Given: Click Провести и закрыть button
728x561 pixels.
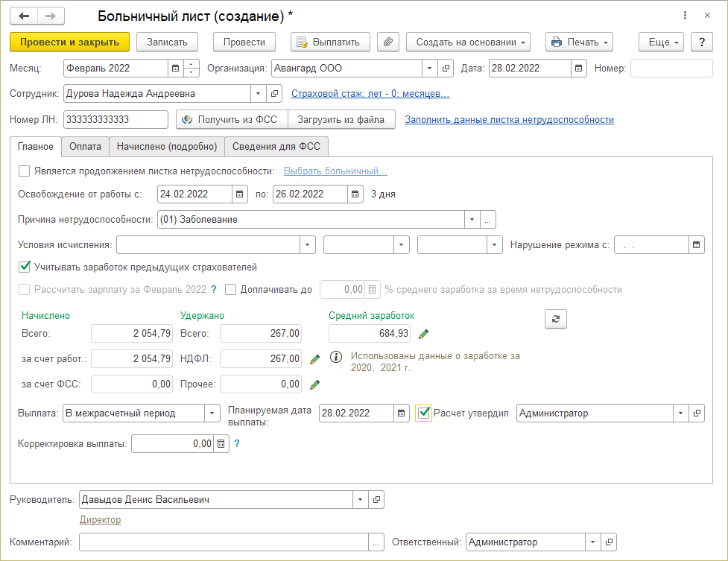Looking at the screenshot, I should tap(70, 42).
